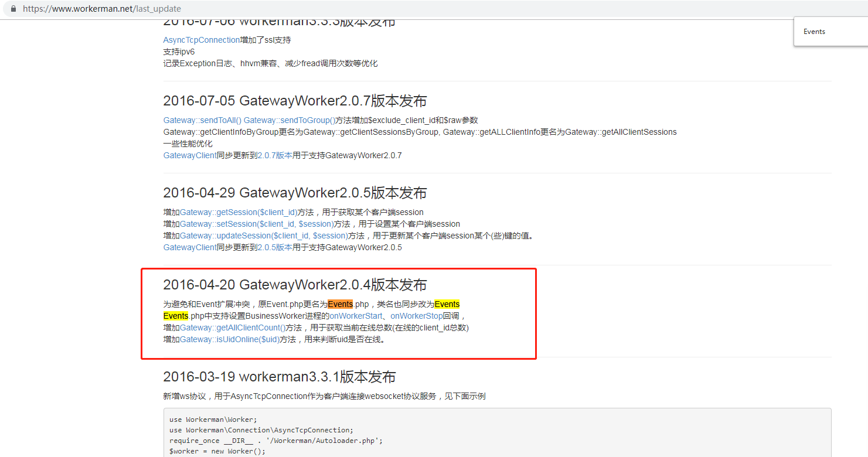The width and height of the screenshot is (868, 457).
Task: Open GatewayClient link in the 2.0.7 section
Action: 190,155
